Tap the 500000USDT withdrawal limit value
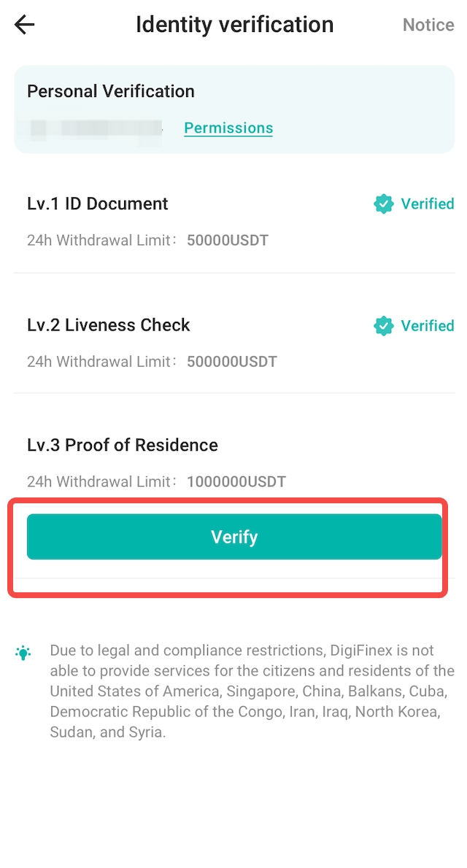This screenshot has width=467, height=868. 232,361
